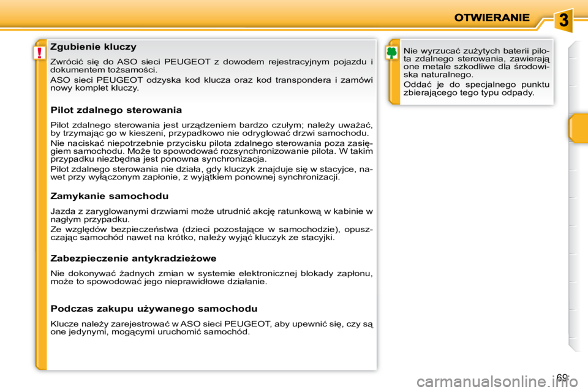Select paragraph starting 'Klucze należy zarejestrować'
Image resolution: width=588 pixels, height=392 pixels.
tap(211, 328)
